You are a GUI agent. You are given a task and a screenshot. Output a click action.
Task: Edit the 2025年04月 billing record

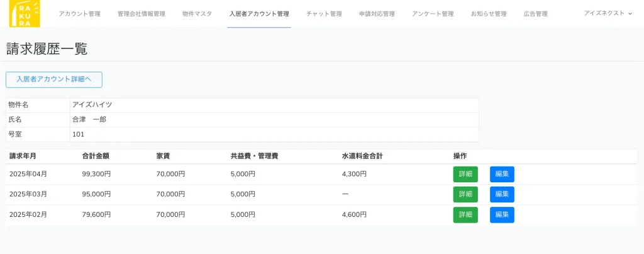tap(502, 174)
